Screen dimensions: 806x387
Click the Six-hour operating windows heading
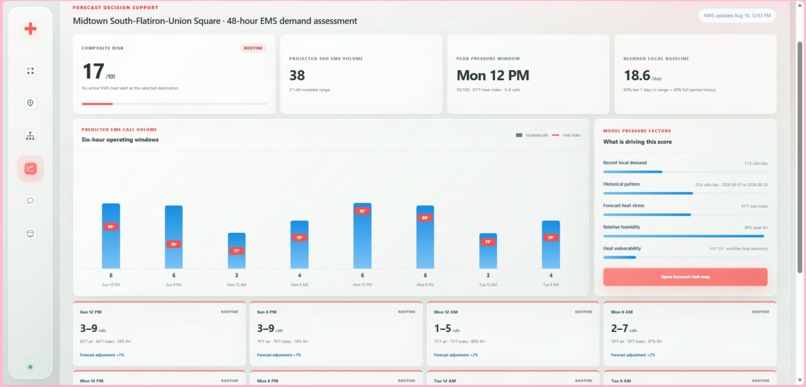(x=120, y=139)
